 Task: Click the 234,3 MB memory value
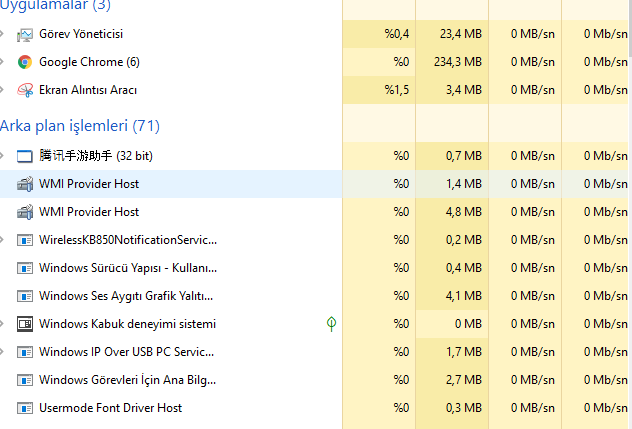coord(458,62)
